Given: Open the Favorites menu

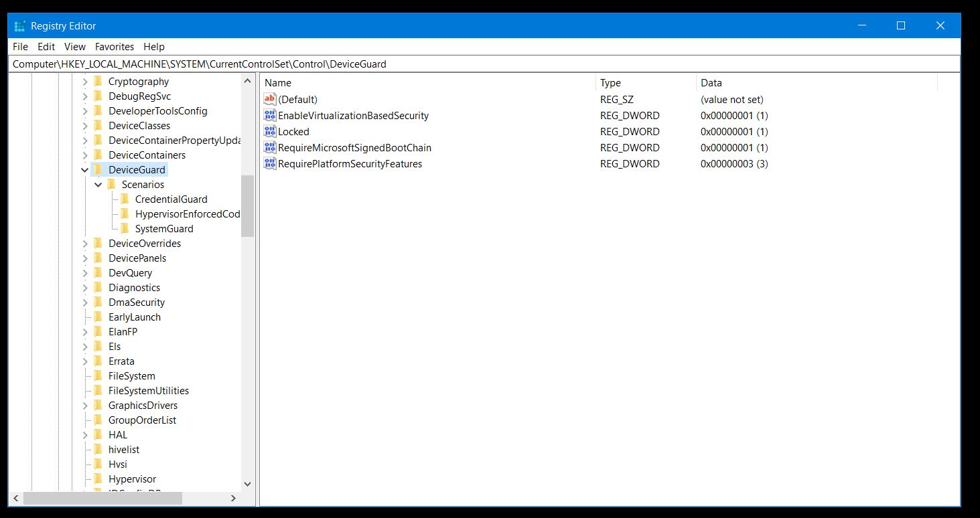Looking at the screenshot, I should click(115, 47).
